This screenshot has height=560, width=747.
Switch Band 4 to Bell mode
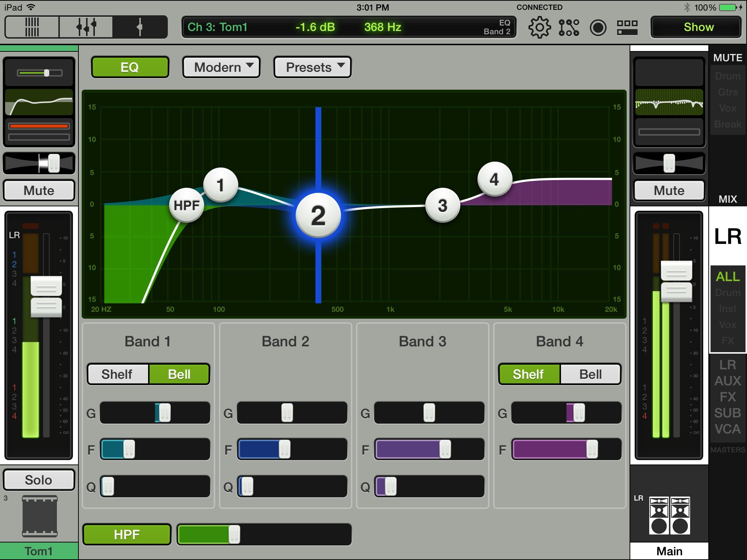590,374
